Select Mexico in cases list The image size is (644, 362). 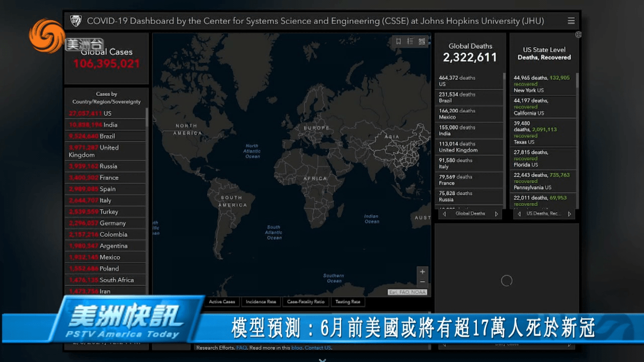tap(106, 257)
